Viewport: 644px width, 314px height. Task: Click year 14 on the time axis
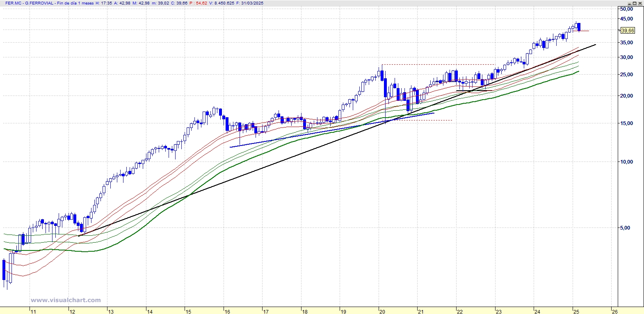point(150,312)
